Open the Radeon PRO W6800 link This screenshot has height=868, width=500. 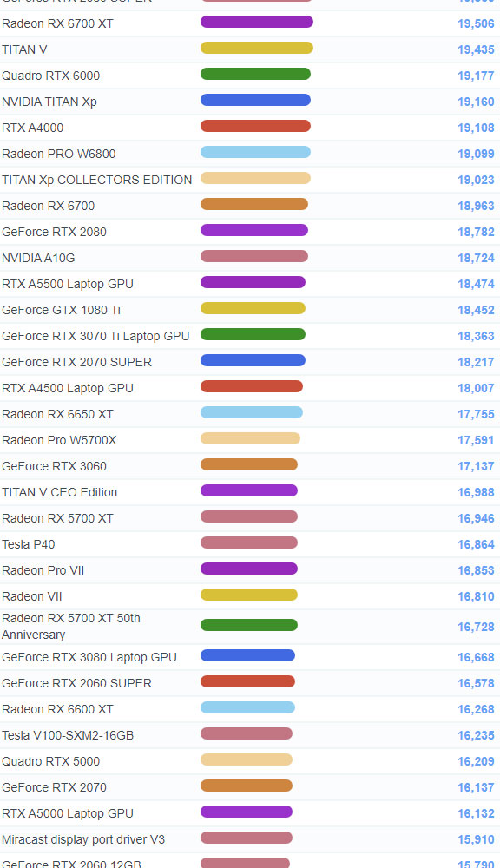59,154
